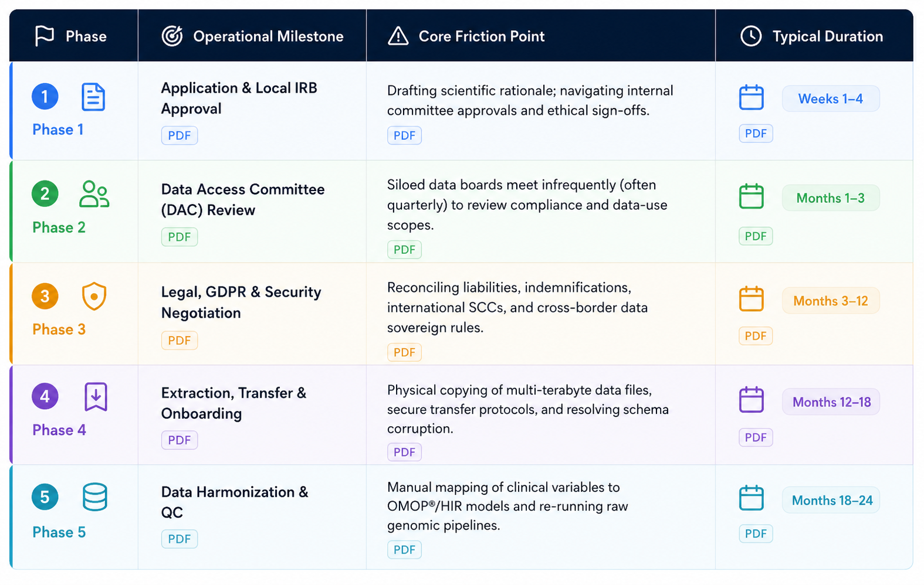Click the calendar icon beside Weeks 1–4
This screenshot has height=585, width=924.
(751, 97)
